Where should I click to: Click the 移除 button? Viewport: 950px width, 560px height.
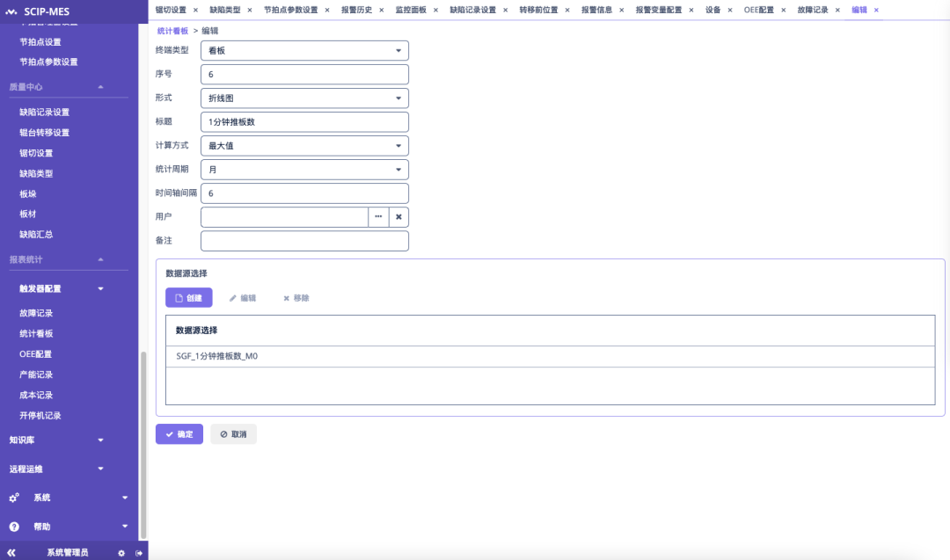click(x=296, y=298)
